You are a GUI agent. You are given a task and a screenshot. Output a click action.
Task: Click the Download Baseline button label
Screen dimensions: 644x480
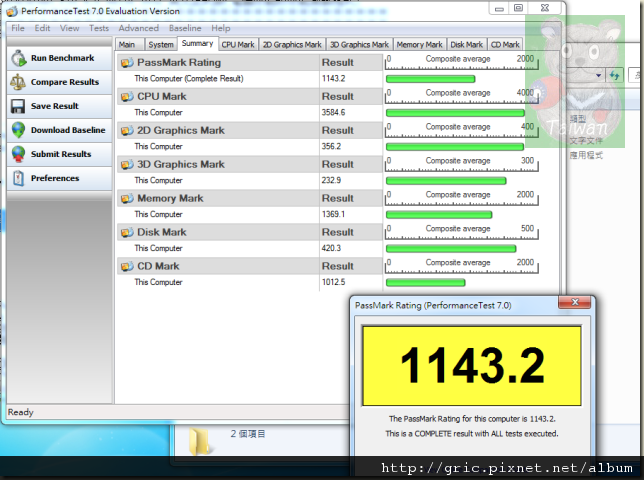[x=68, y=130]
